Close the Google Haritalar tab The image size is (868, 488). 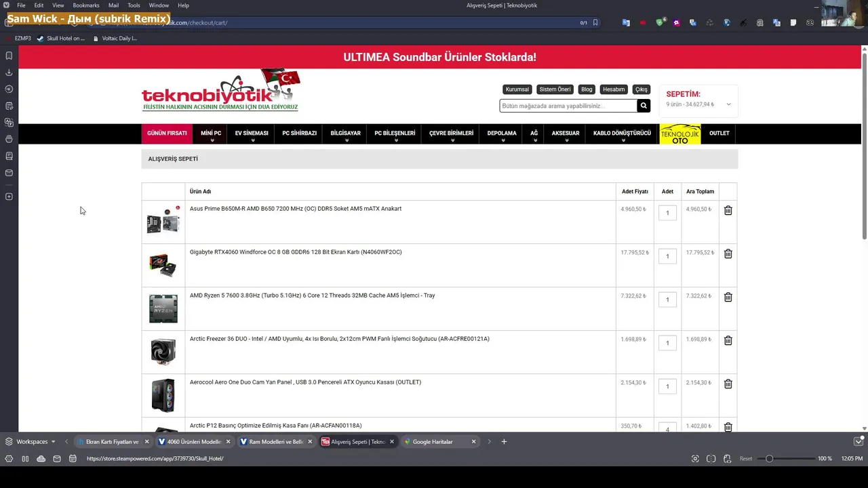[473, 442]
